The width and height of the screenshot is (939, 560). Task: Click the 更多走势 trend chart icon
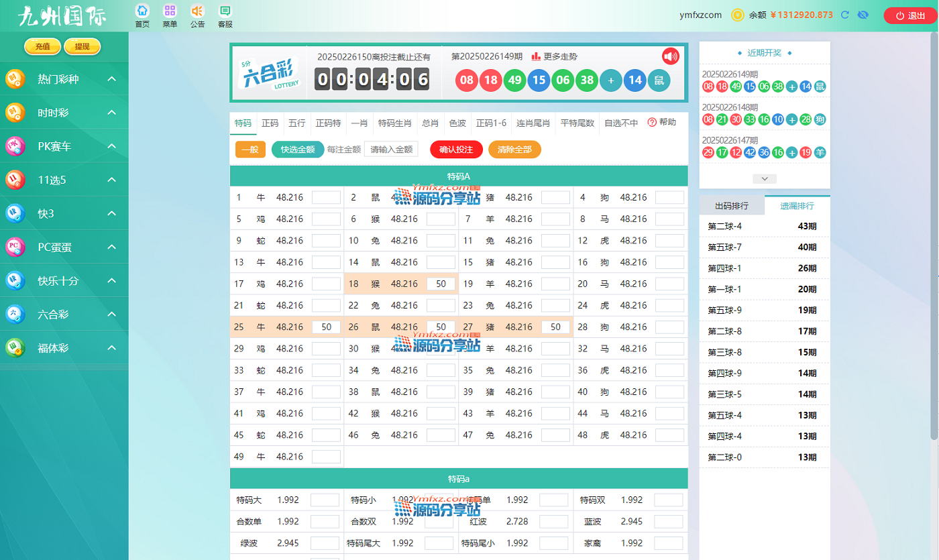click(x=536, y=57)
